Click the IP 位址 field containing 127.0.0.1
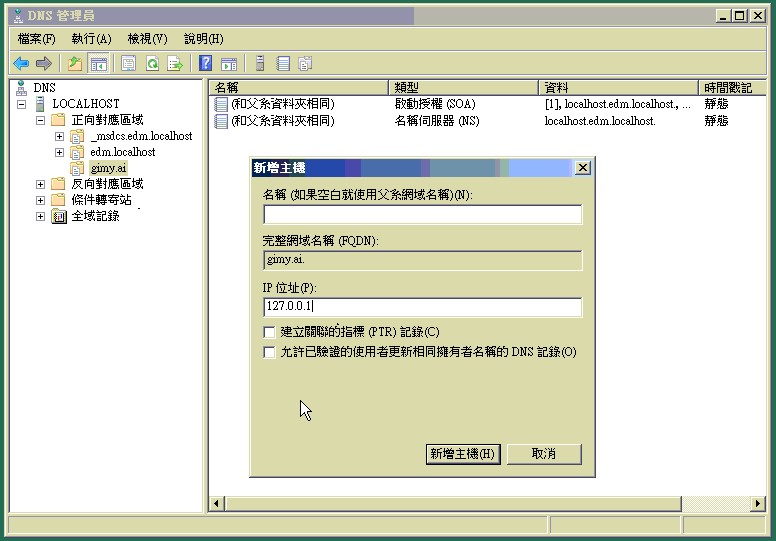This screenshot has width=776, height=541. pos(422,308)
